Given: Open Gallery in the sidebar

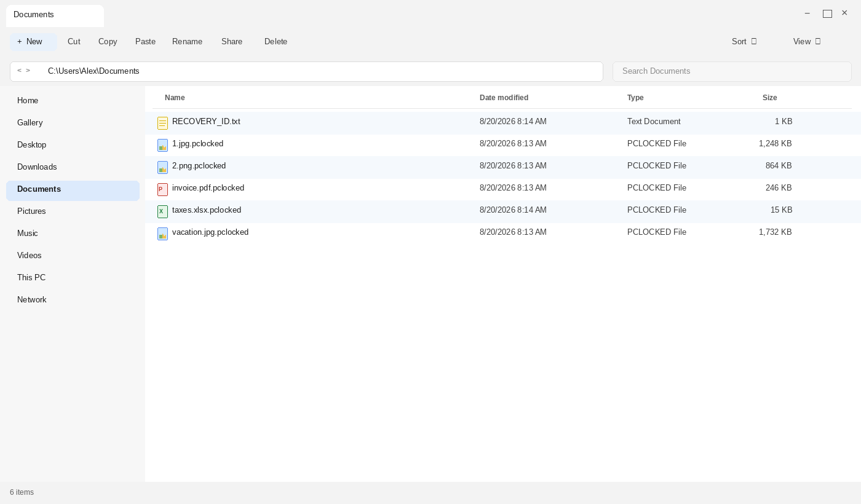Looking at the screenshot, I should [x=73, y=123].
